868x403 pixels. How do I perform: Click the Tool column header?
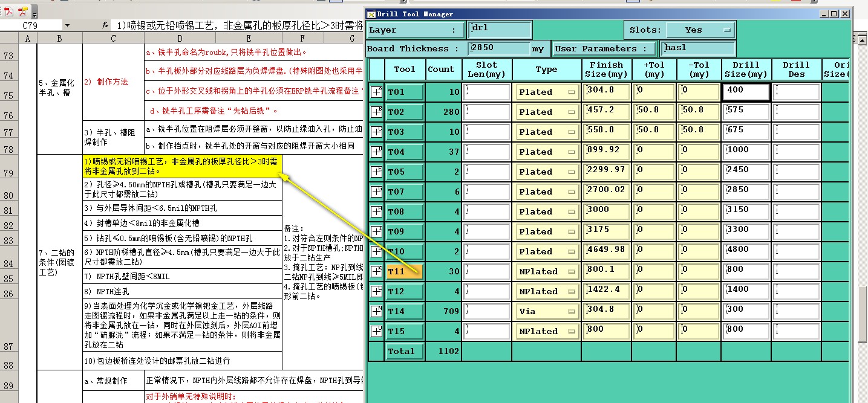click(405, 69)
